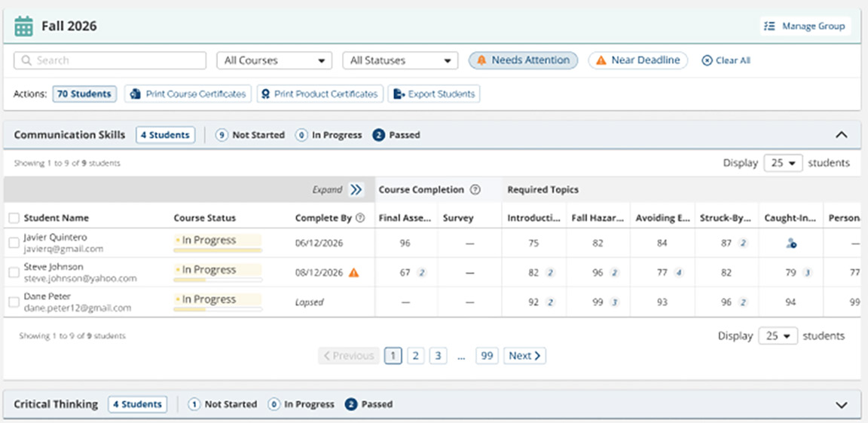Image resolution: width=868 pixels, height=423 pixels.
Task: Click attempt badge beside Steve's score 67
Action: [x=421, y=272]
